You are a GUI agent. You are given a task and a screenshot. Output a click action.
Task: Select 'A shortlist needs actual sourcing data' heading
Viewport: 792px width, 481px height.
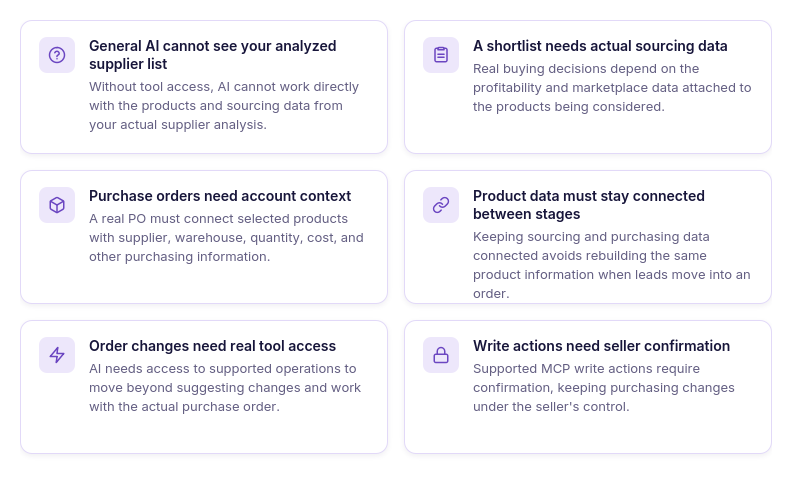600,46
